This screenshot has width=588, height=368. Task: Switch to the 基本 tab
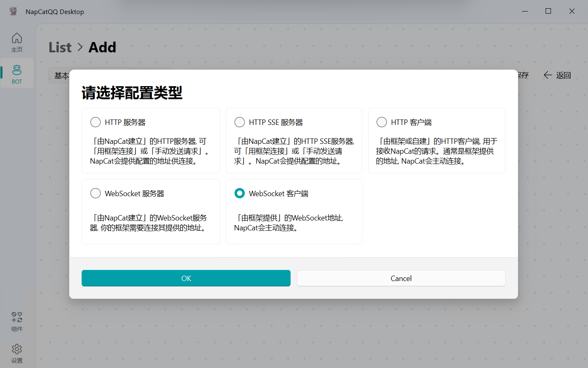pyautogui.click(x=61, y=76)
